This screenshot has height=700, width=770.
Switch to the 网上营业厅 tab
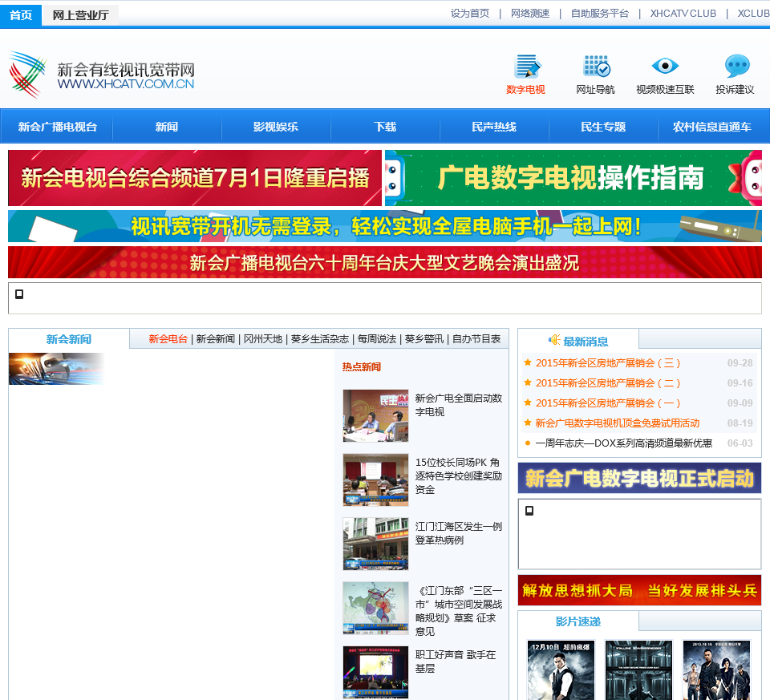[x=80, y=15]
